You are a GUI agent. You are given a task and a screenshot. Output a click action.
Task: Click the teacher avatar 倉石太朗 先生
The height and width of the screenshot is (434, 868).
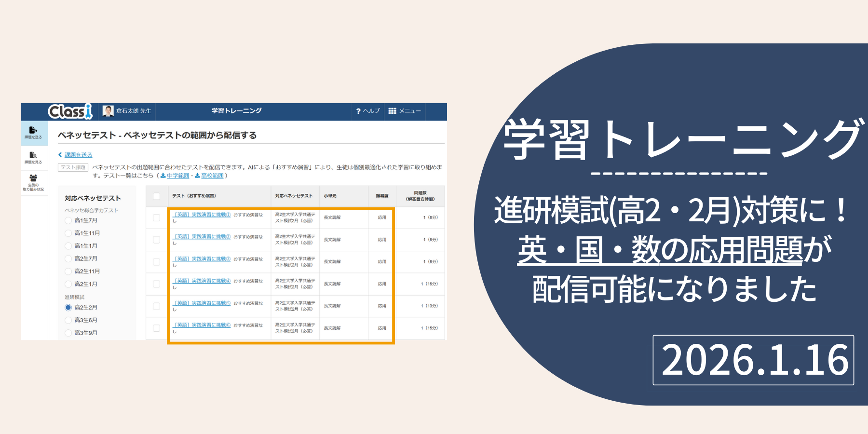click(108, 111)
